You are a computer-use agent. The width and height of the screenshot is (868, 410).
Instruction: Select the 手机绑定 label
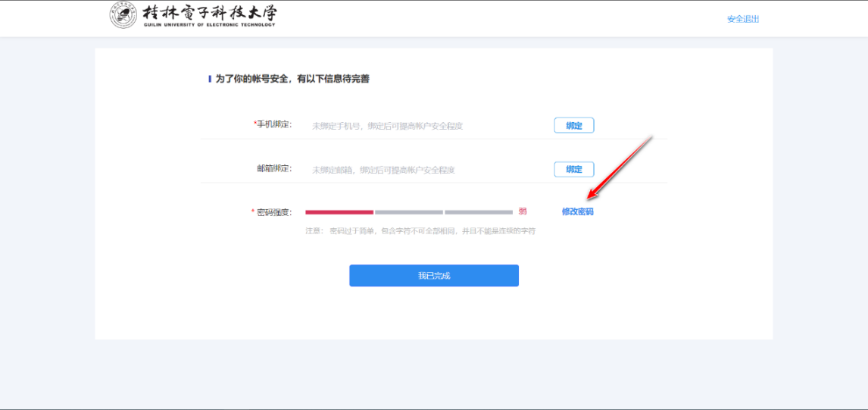(x=273, y=125)
